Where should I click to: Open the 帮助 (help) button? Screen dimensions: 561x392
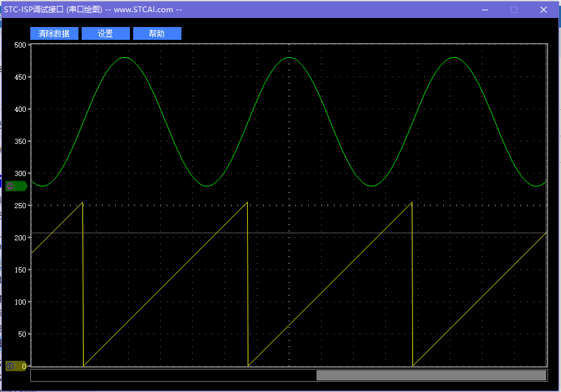pos(157,33)
